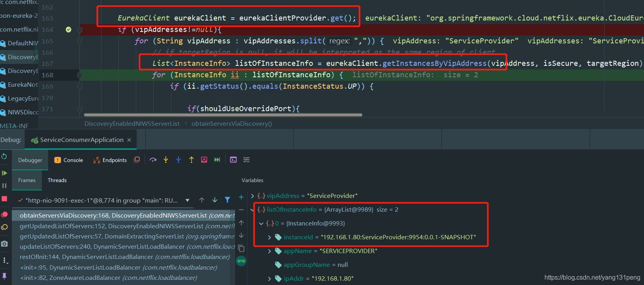The height and width of the screenshot is (285, 644).
Task: Click the Step Out up-arrow icon
Action: click(192, 160)
